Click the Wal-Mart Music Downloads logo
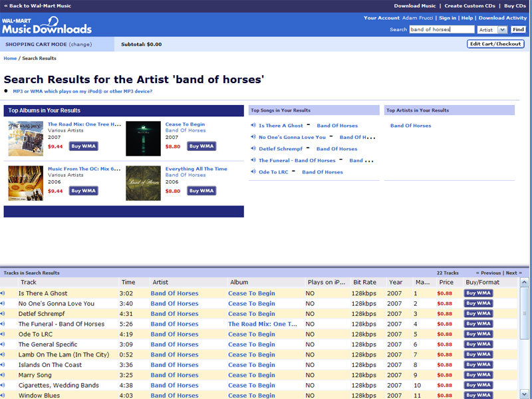Image resolution: width=532 pixels, height=399 pixels. coord(47,25)
